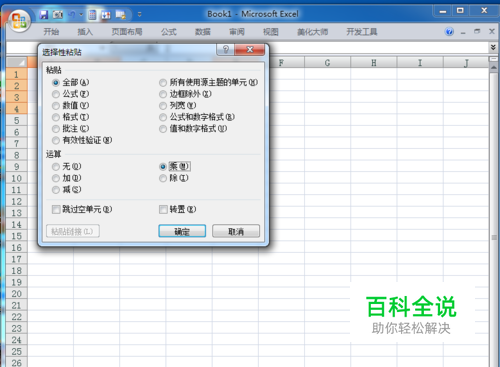
Task: Select the 加 operation radio button
Action: [56, 178]
